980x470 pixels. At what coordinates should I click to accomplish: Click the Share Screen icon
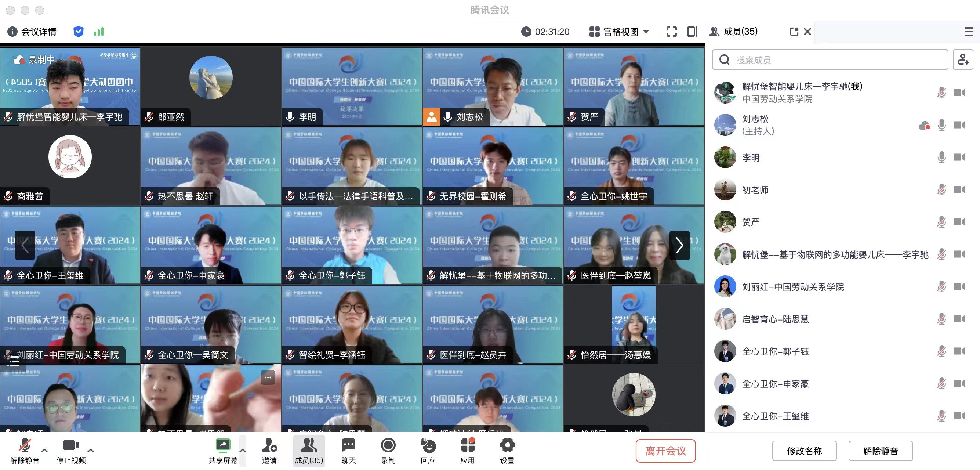coord(223,446)
